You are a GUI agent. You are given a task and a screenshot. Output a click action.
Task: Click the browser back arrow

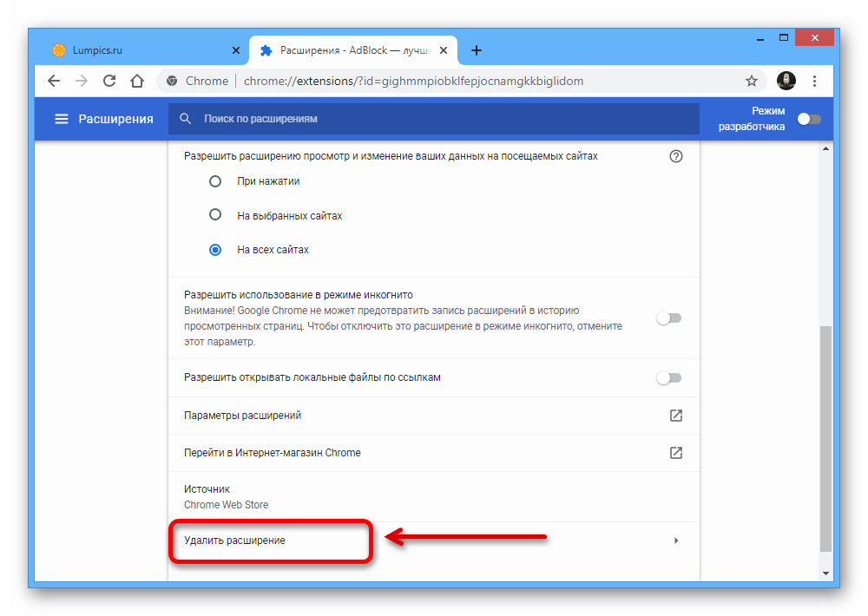click(x=54, y=82)
